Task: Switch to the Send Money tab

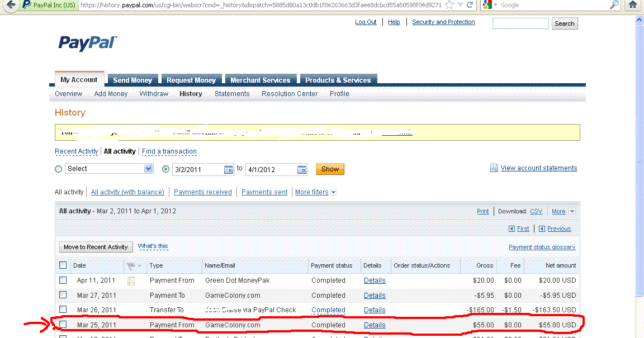Action: coord(132,80)
